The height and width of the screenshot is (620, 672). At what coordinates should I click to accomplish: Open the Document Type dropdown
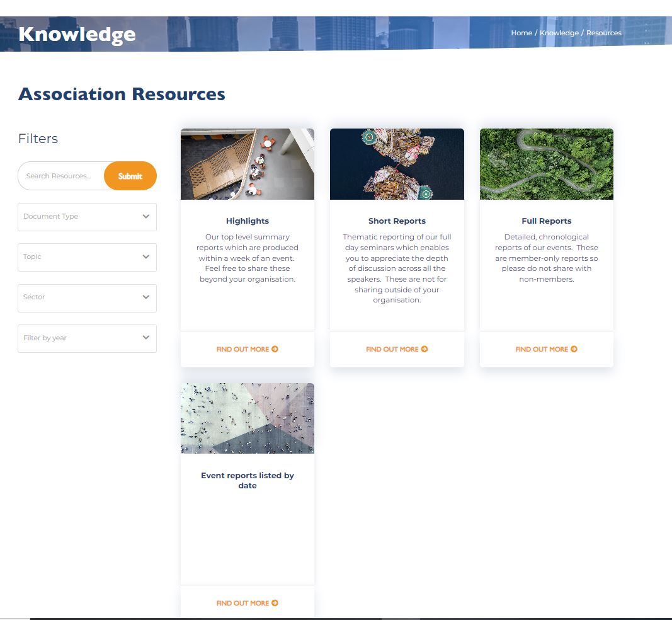click(87, 217)
